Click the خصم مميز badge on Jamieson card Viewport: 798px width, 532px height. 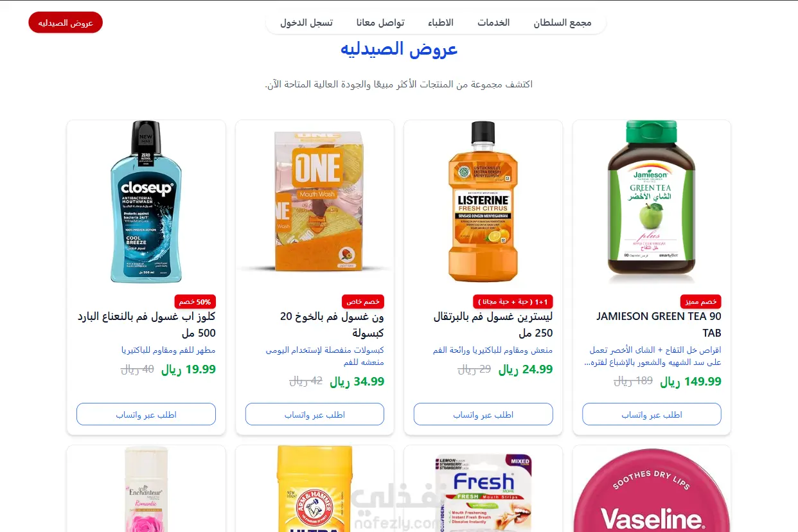[x=701, y=301]
